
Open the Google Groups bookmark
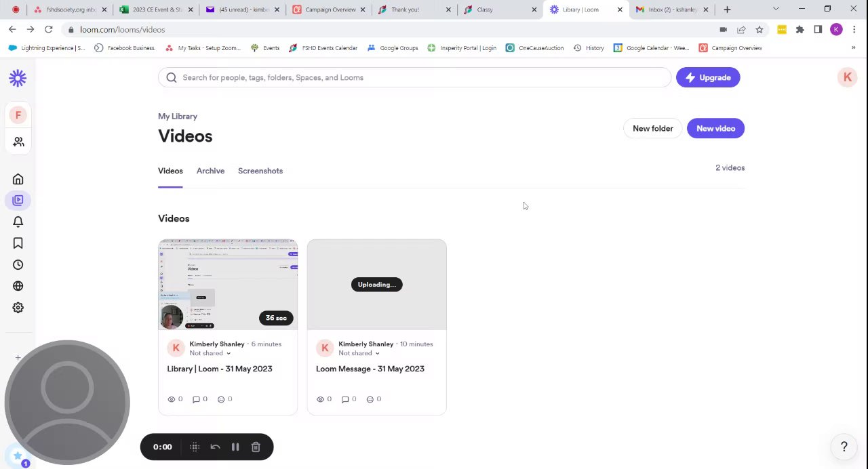[393, 48]
